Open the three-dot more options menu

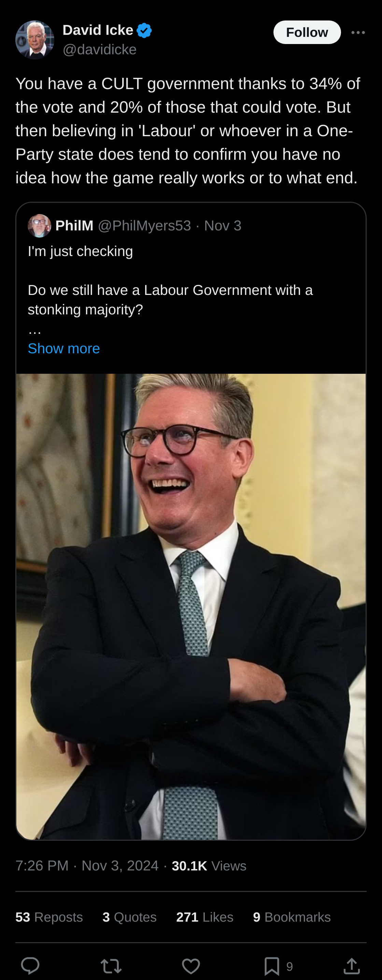[358, 33]
